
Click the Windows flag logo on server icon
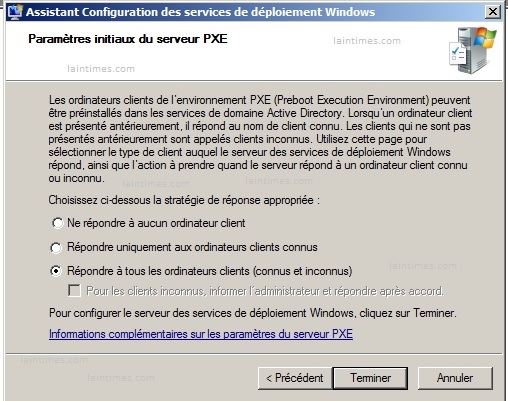pos(485,37)
